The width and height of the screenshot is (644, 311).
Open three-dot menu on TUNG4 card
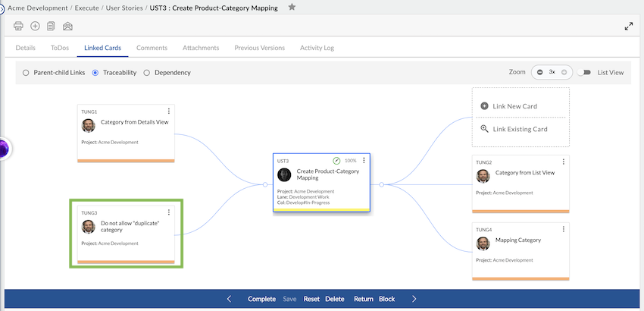pos(563,229)
